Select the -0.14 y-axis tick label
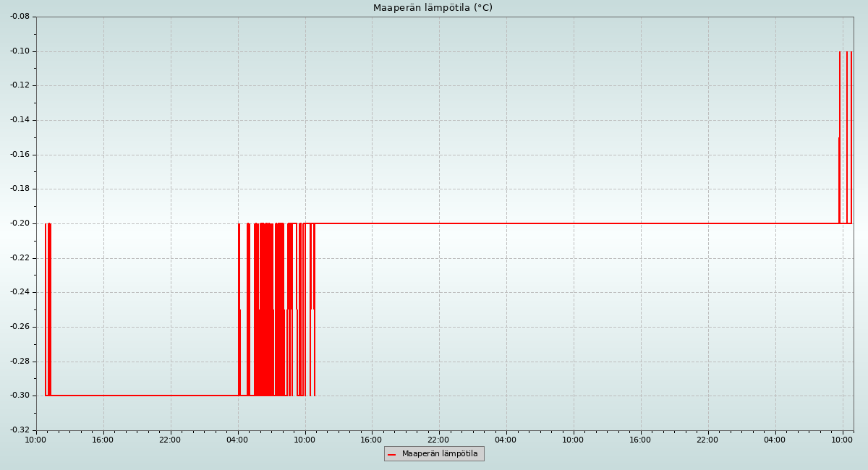868x470 pixels. click(x=20, y=120)
